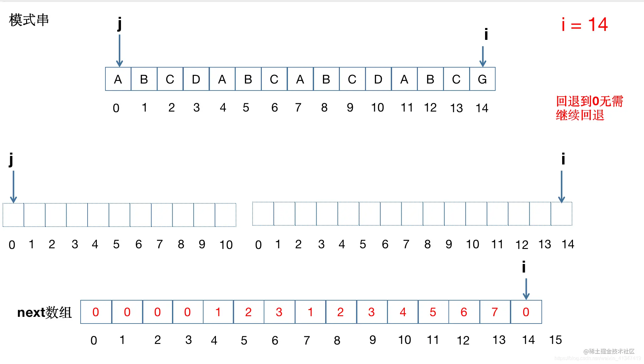Click the i arrow above the next array
This screenshot has height=364, width=644.
click(526, 289)
